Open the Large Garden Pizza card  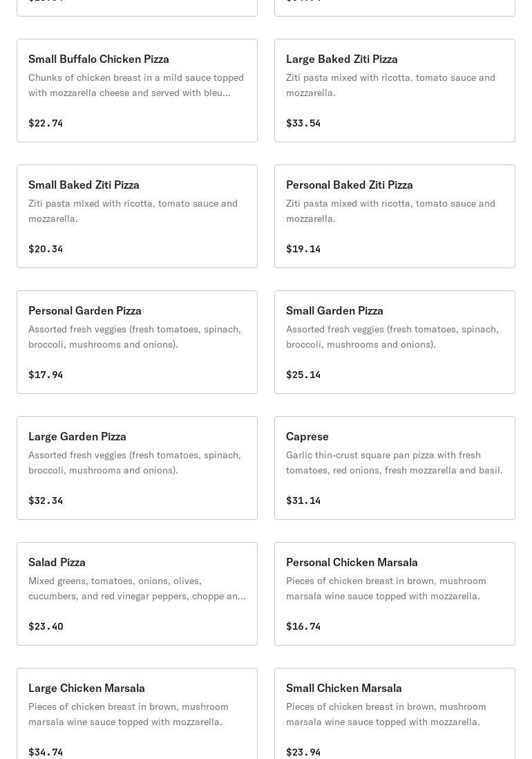pos(137,468)
